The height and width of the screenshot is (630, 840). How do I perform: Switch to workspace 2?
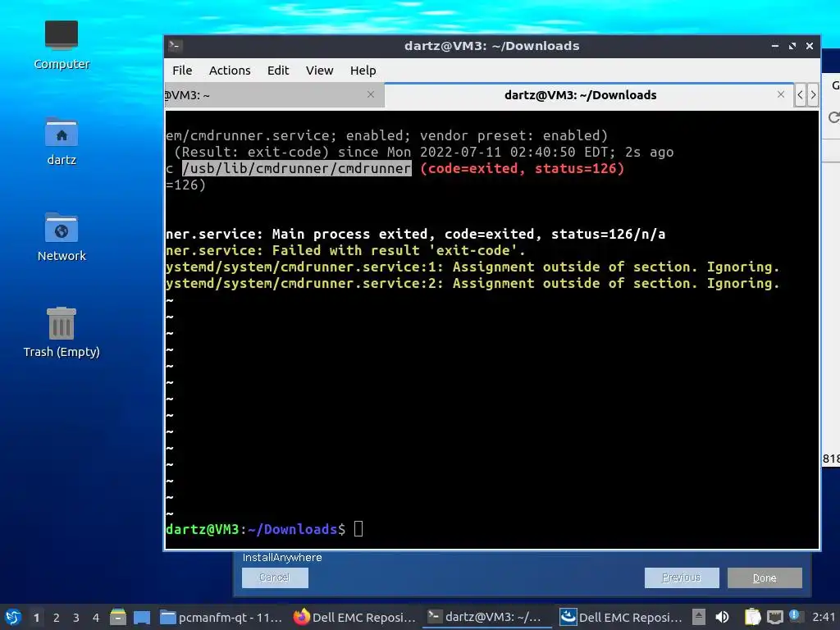coord(57,617)
